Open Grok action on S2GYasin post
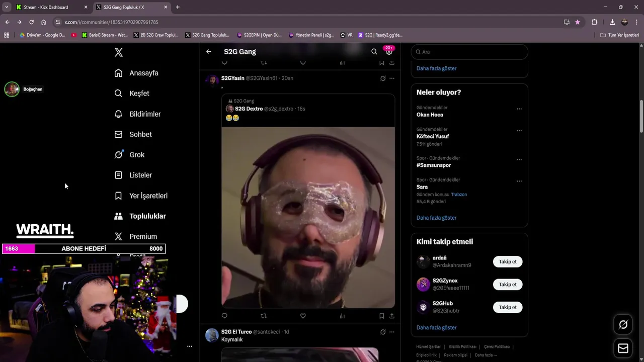The image size is (644, 362). [383, 78]
